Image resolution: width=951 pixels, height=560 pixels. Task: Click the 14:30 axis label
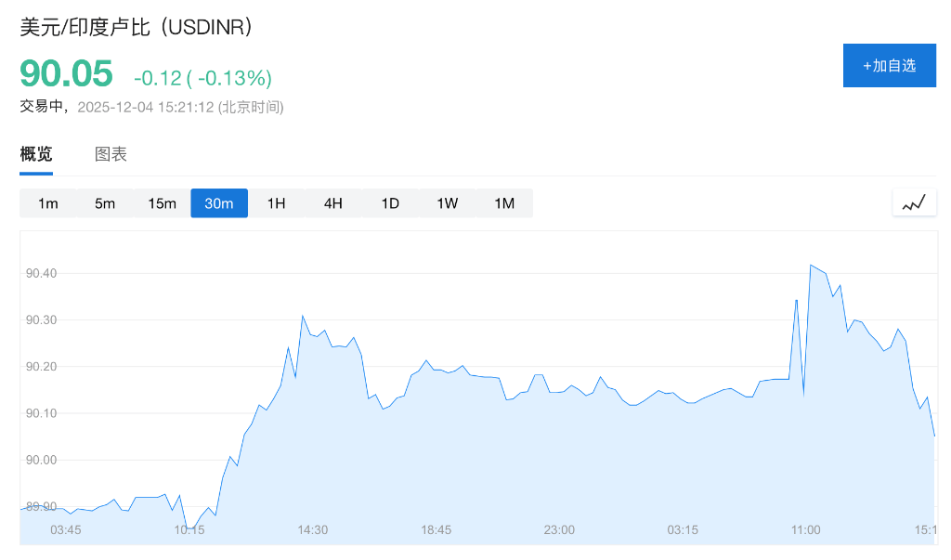312,529
